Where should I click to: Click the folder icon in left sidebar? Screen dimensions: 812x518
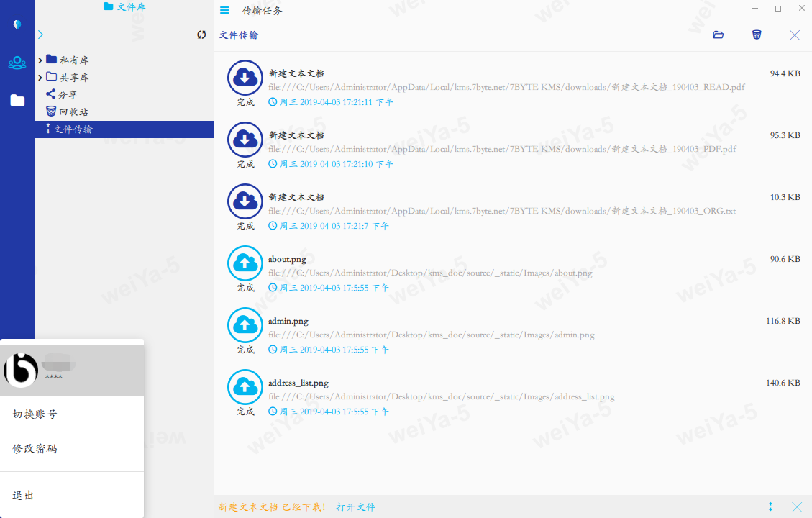coord(17,100)
